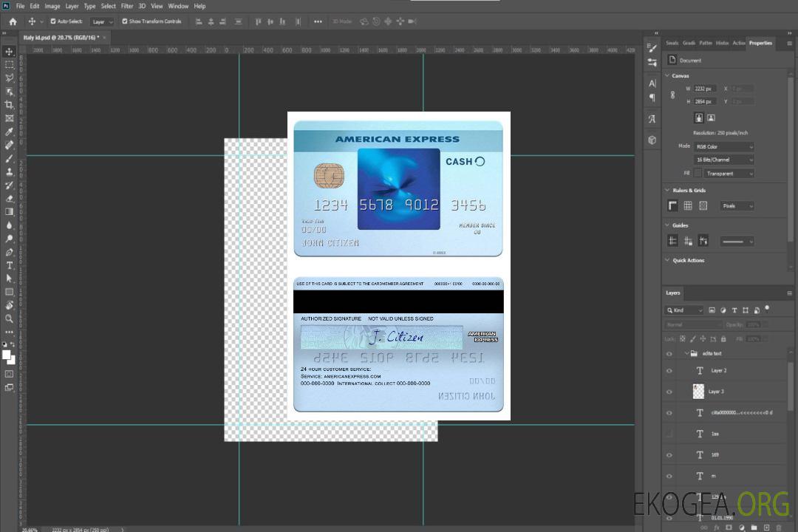Select the Layer 3 layer by name
This screenshot has height=532, width=798.
716,392
